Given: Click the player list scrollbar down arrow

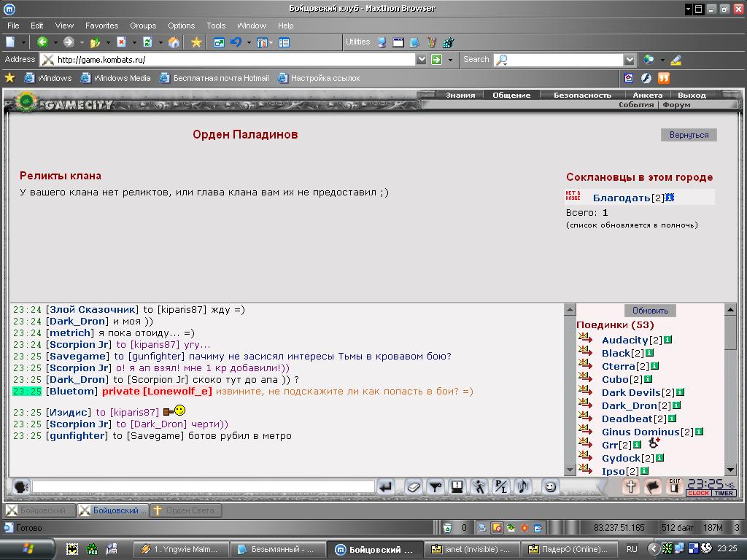Looking at the screenshot, I should pyautogui.click(x=730, y=470).
